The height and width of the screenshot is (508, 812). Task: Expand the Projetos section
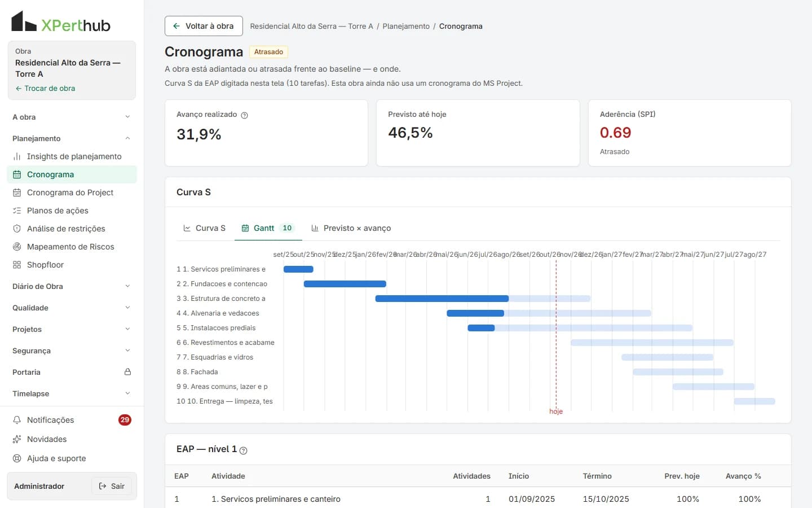pyautogui.click(x=72, y=329)
